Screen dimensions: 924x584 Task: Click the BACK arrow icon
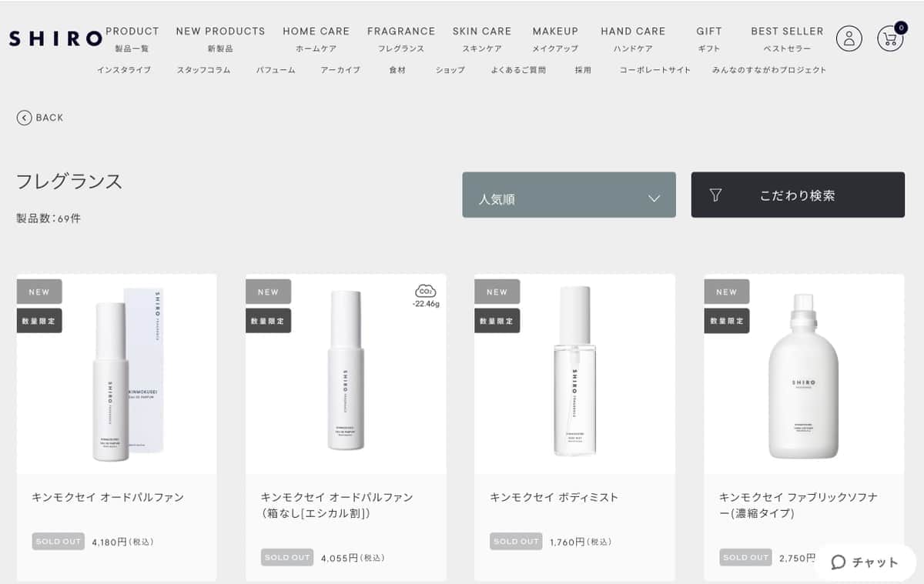click(x=25, y=118)
